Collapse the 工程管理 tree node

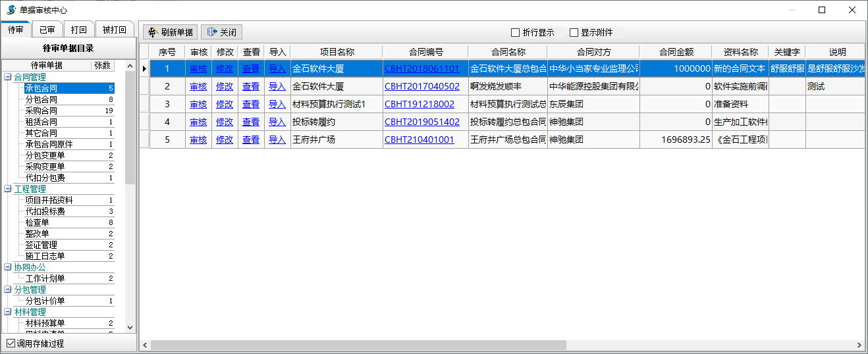tap(8, 189)
